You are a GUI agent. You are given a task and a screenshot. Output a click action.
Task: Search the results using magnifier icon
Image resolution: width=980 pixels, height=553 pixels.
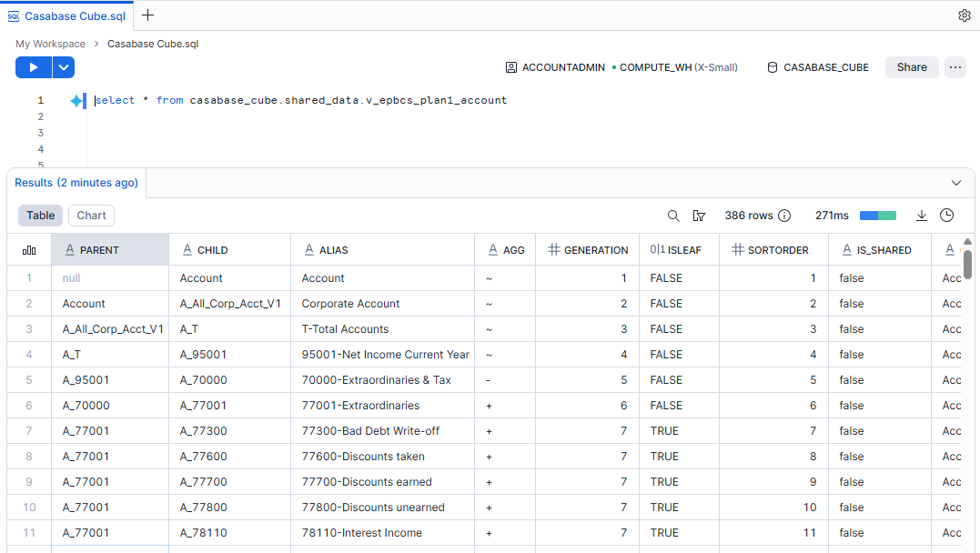click(673, 216)
